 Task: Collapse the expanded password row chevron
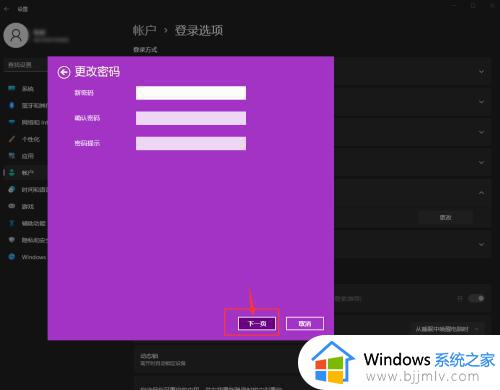[x=481, y=193]
